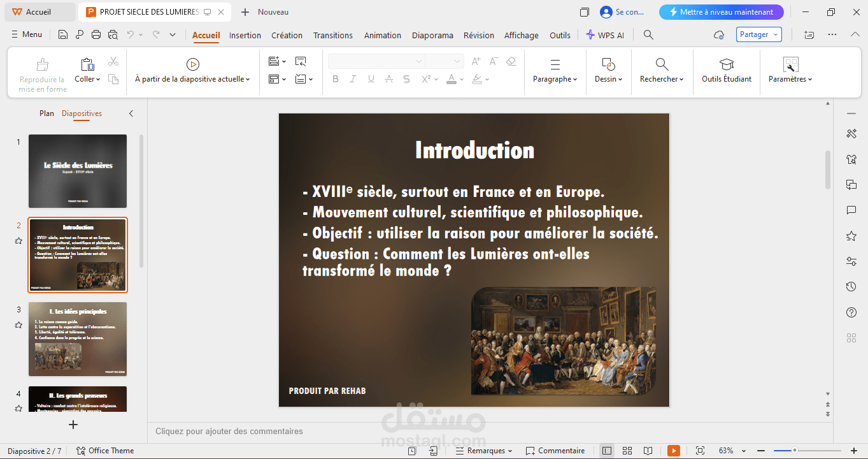
Task: Open the Diaporama ribbon tab
Action: (x=432, y=35)
